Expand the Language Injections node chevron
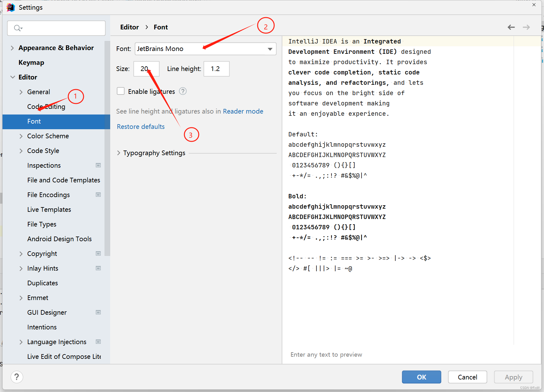 [x=21, y=342]
